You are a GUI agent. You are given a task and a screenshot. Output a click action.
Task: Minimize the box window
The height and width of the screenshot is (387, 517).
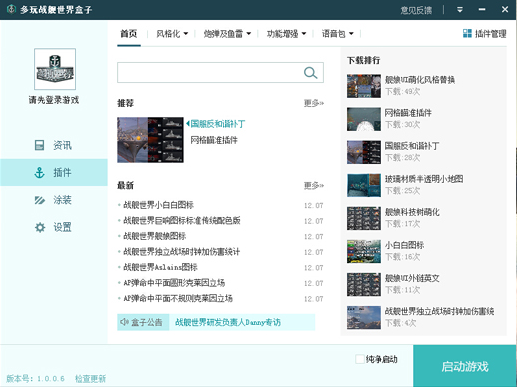click(482, 10)
